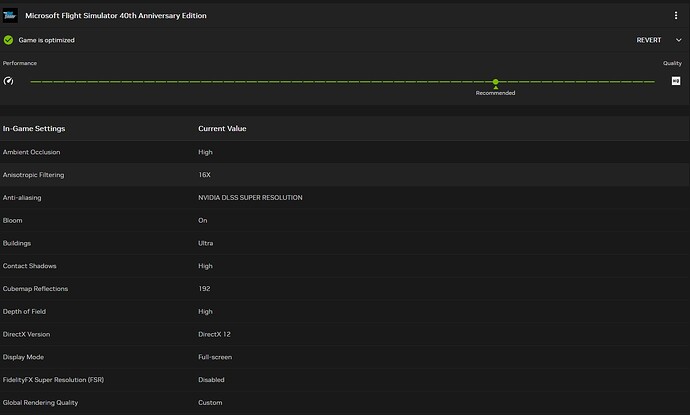Click the Quality label above the slider
The image size is (690, 415).
click(x=672, y=63)
